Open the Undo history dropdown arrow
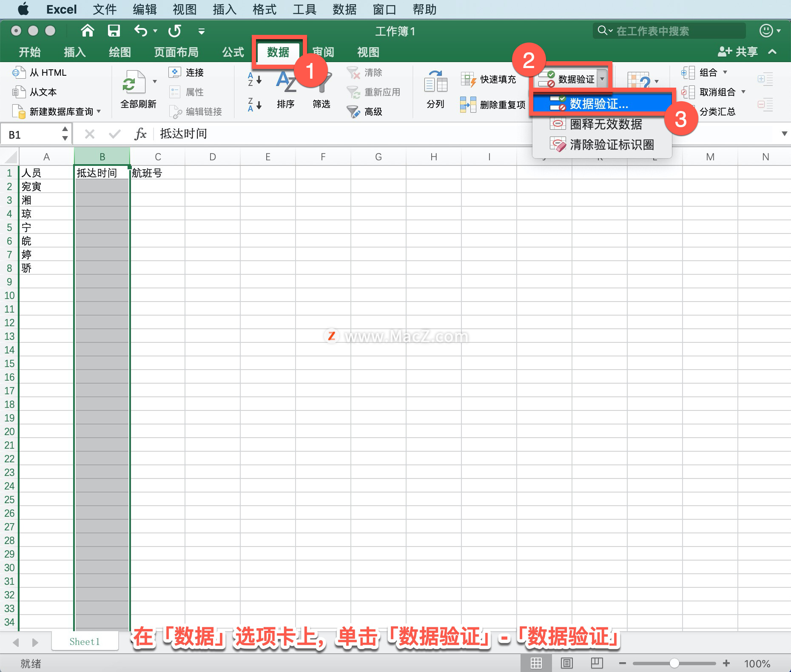Viewport: 791px width, 672px height. pyautogui.click(x=155, y=31)
